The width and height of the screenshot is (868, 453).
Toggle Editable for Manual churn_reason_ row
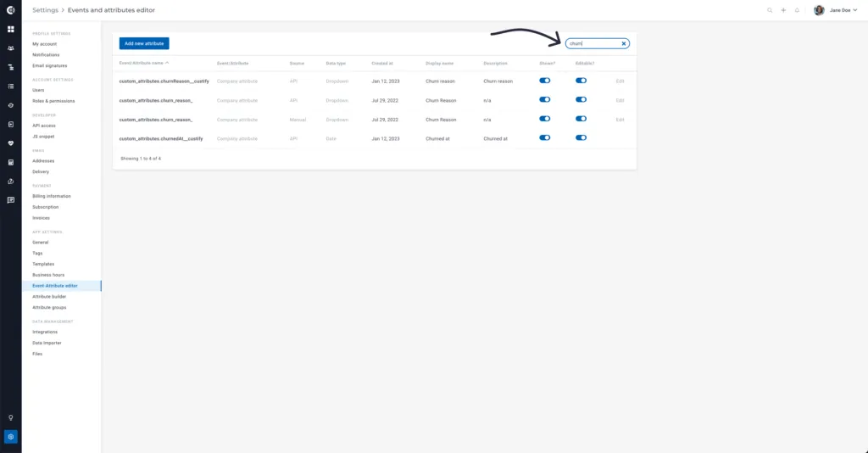(x=581, y=119)
